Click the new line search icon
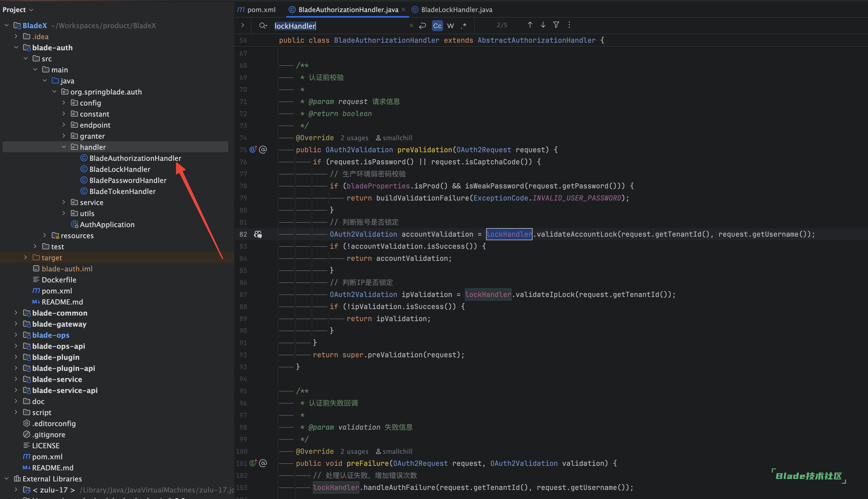The image size is (868, 499). (422, 26)
